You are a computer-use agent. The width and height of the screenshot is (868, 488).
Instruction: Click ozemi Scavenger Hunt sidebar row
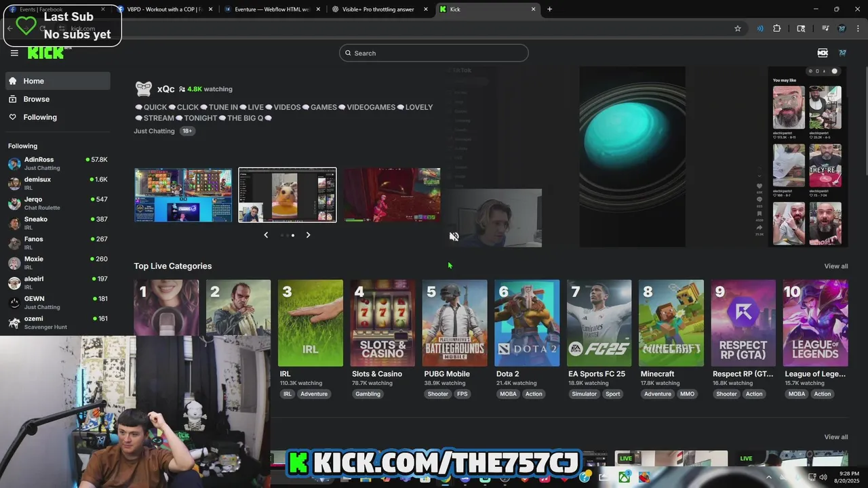click(58, 323)
